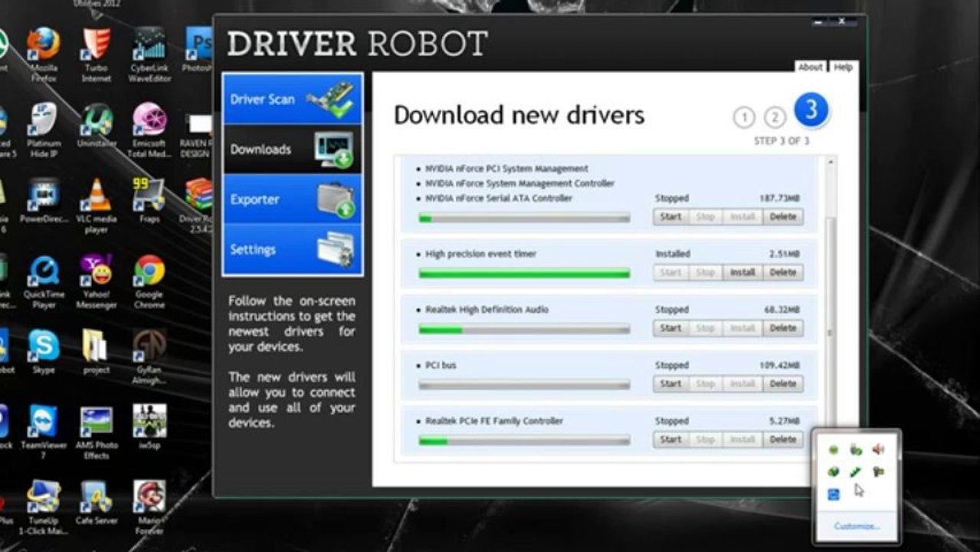This screenshot has width=980, height=552.
Task: Start the Realtek High Definition Audio download
Action: coord(670,328)
